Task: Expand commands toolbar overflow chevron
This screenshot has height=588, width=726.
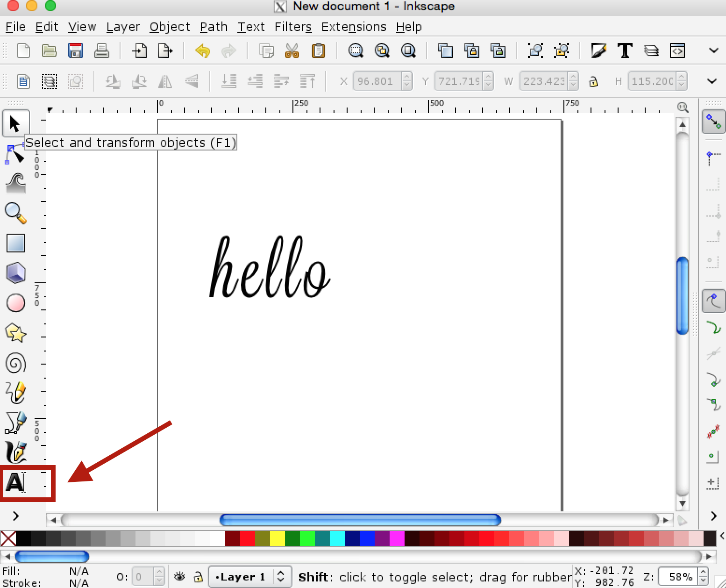Action: (713, 50)
